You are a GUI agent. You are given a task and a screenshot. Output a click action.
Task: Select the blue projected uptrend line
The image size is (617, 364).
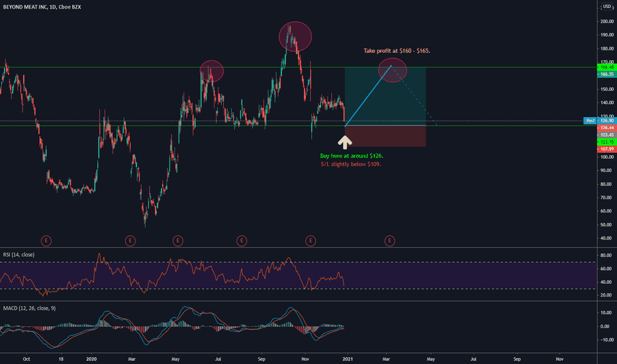368,95
